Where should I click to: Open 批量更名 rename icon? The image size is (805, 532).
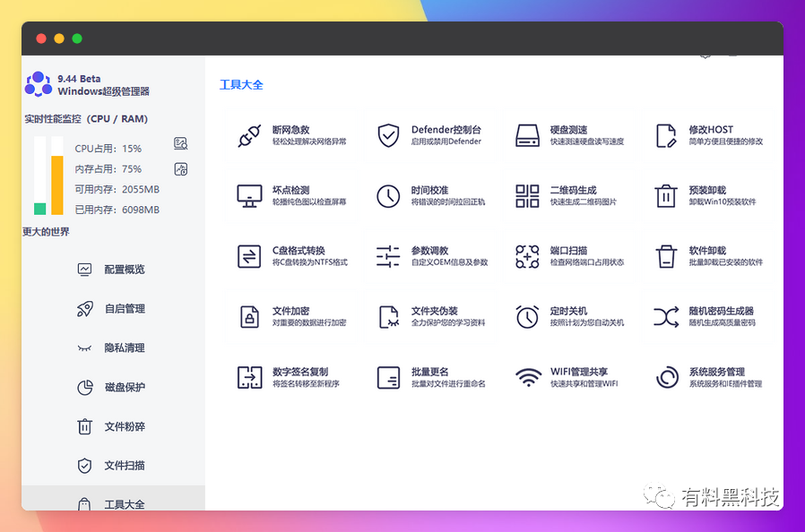click(x=388, y=377)
